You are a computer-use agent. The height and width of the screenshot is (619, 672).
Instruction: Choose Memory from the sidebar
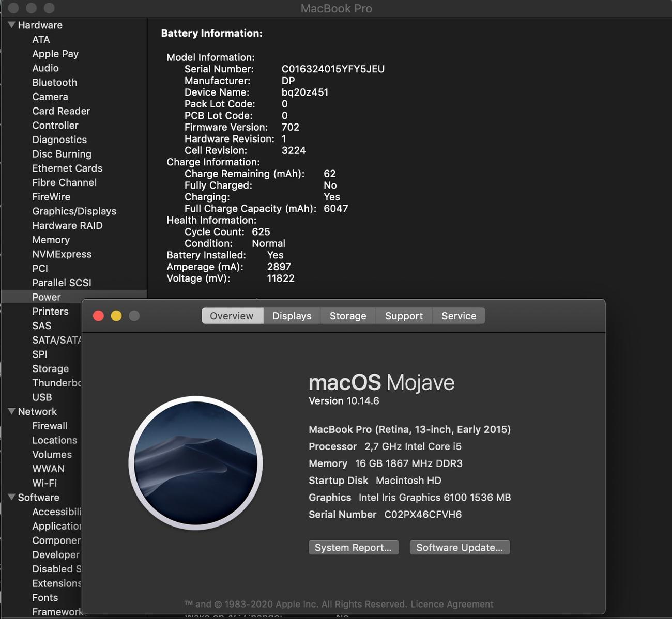(x=51, y=240)
